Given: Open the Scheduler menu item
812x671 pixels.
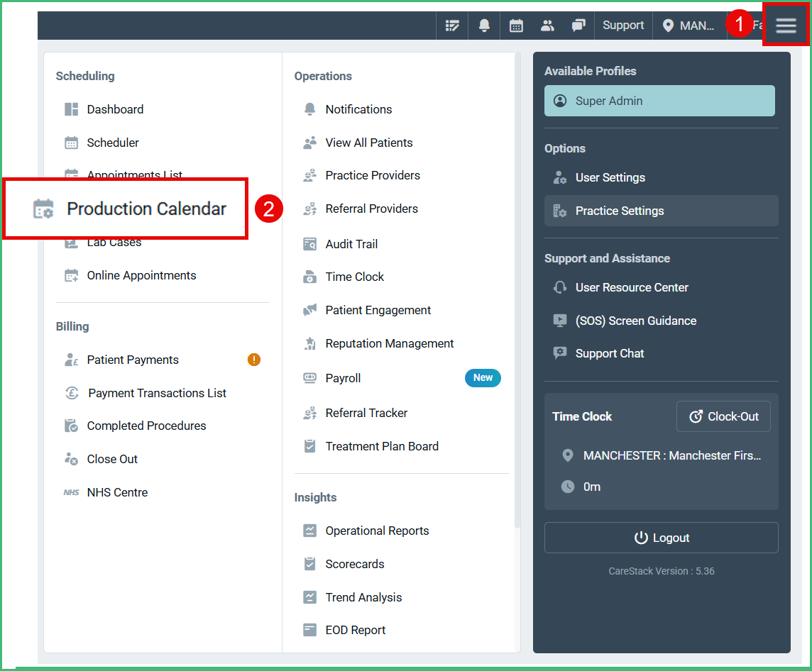Looking at the screenshot, I should pyautogui.click(x=113, y=143).
